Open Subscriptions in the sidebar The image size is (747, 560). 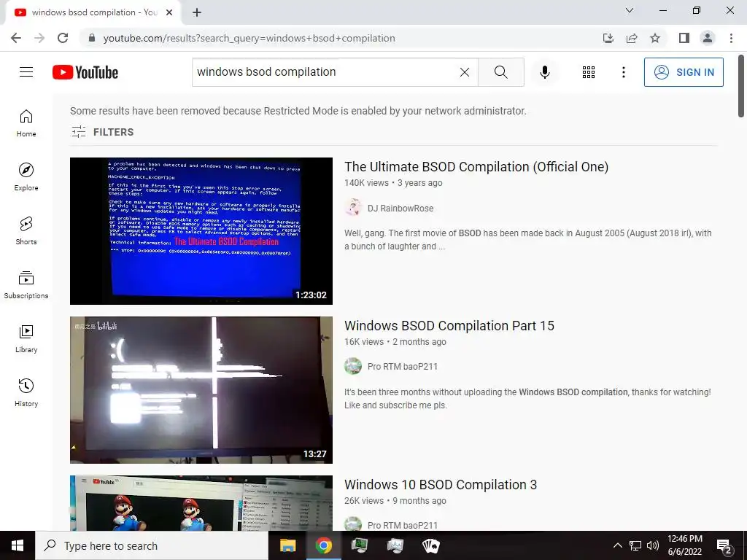pos(26,285)
